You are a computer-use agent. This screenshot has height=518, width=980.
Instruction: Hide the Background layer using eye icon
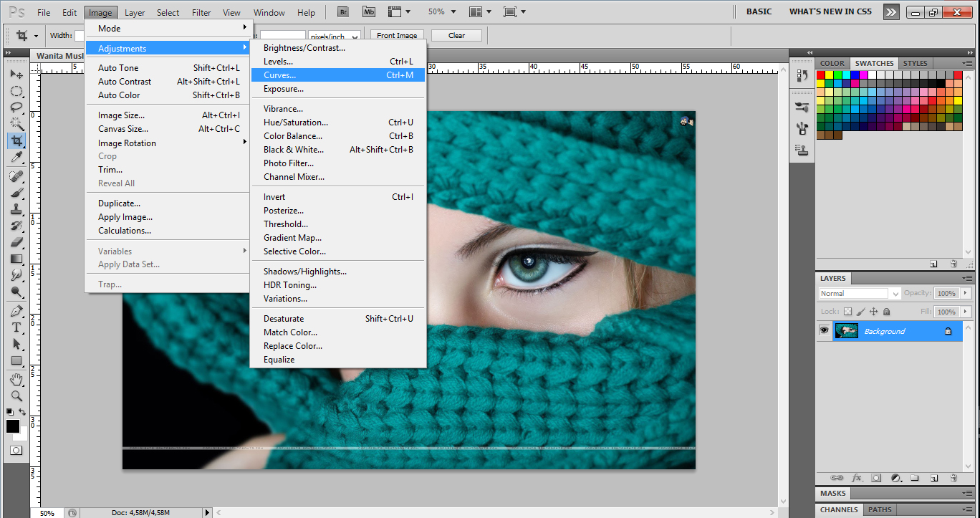pyautogui.click(x=824, y=331)
